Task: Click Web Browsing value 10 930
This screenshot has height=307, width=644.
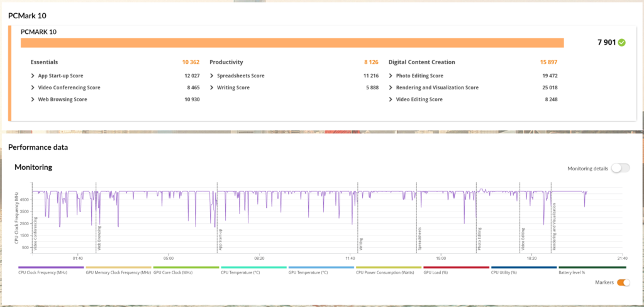Action: click(192, 99)
